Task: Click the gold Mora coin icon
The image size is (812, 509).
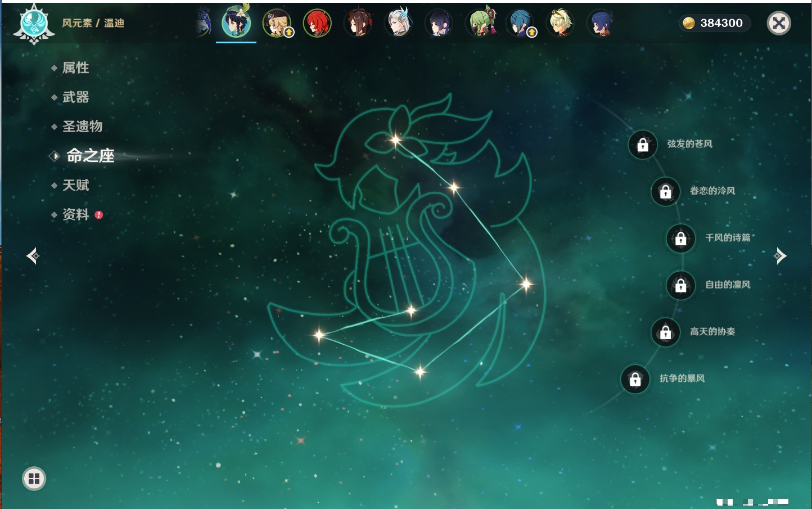Action: pyautogui.click(x=688, y=23)
